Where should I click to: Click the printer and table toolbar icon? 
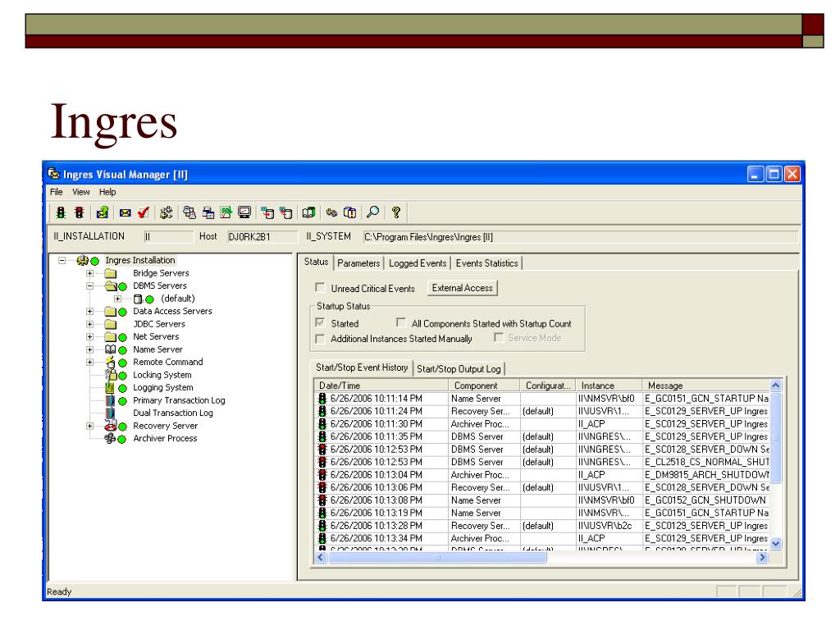[x=208, y=212]
